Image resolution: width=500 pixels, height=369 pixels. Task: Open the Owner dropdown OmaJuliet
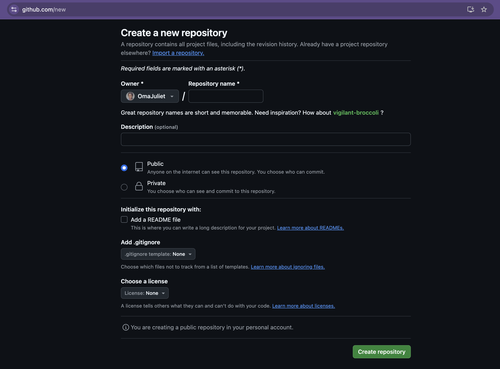[150, 96]
